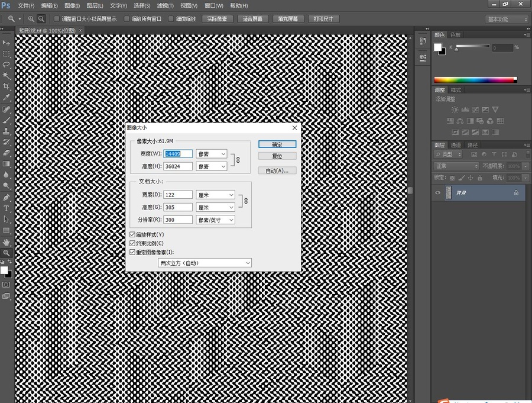Open document width unit dropdown 厘米
The image size is (532, 403).
[x=215, y=195]
